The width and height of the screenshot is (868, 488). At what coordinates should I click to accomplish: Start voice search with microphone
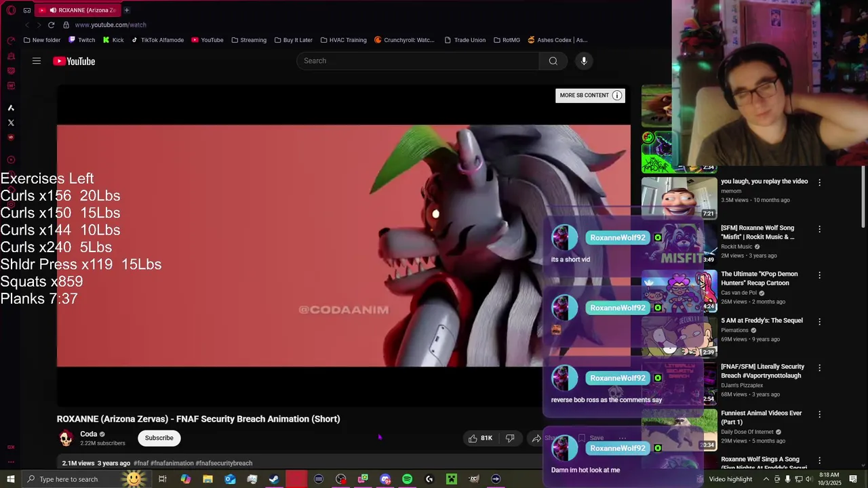pyautogui.click(x=584, y=61)
